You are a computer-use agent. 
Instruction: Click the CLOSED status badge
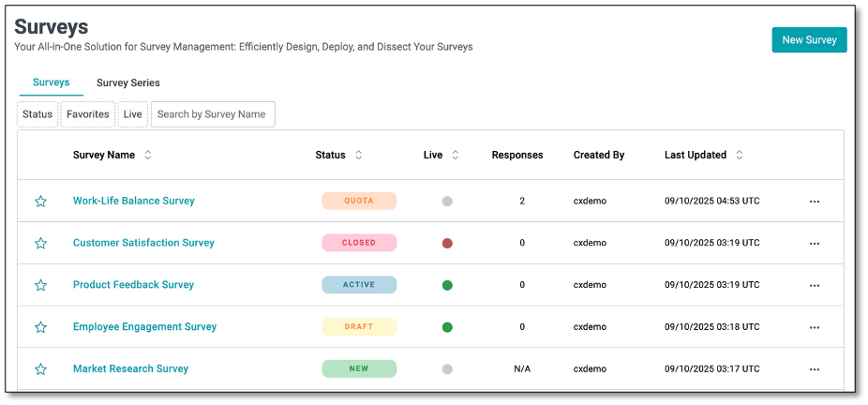359,243
